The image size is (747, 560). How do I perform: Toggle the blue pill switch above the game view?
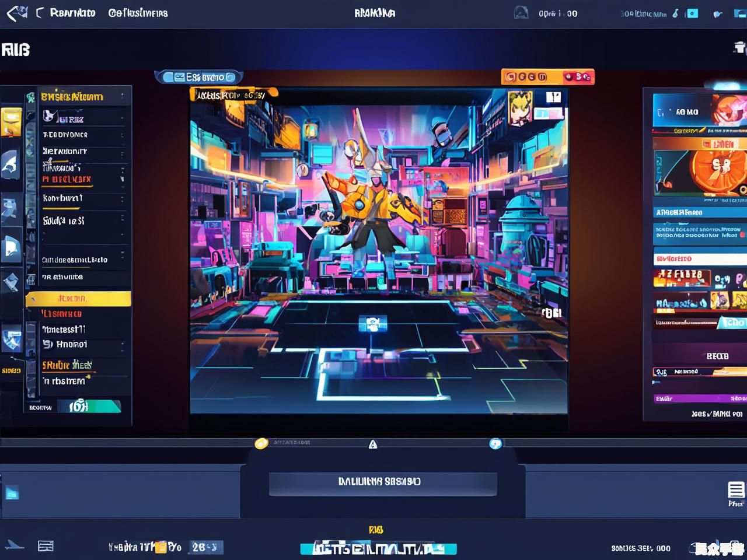198,77
